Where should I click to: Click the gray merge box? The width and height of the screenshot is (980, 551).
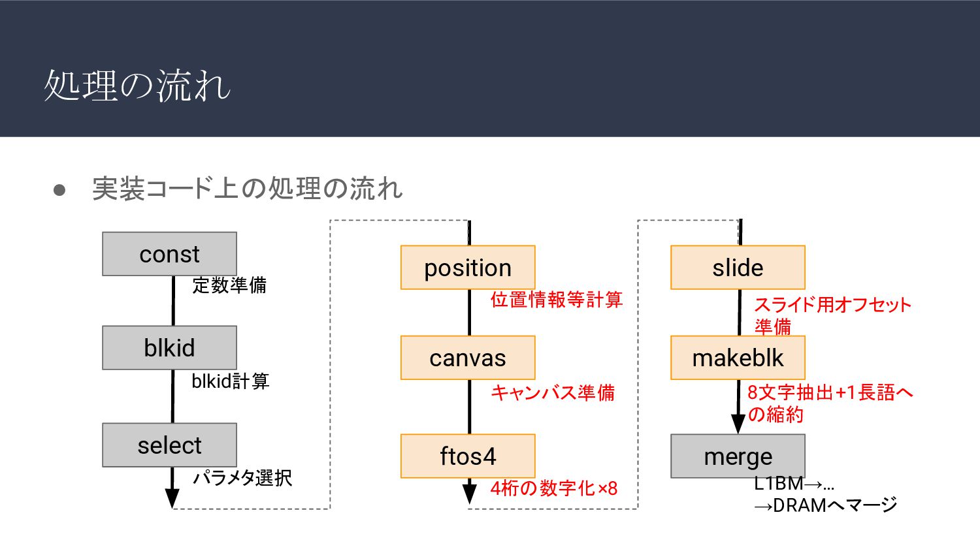tap(738, 456)
